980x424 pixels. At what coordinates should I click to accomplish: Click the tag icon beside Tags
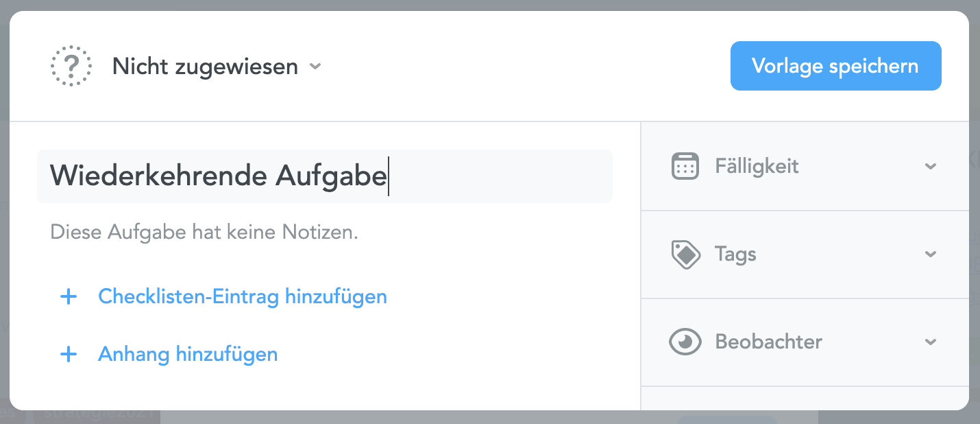coord(685,254)
